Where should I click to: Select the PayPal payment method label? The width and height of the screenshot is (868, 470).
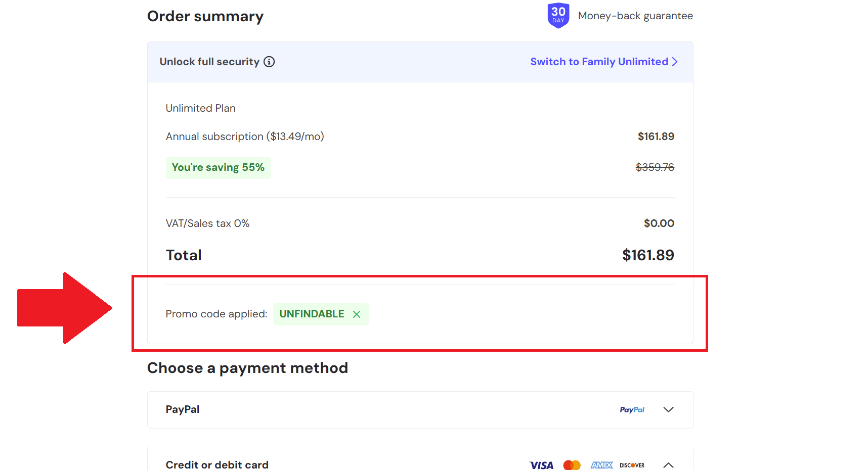(183, 409)
